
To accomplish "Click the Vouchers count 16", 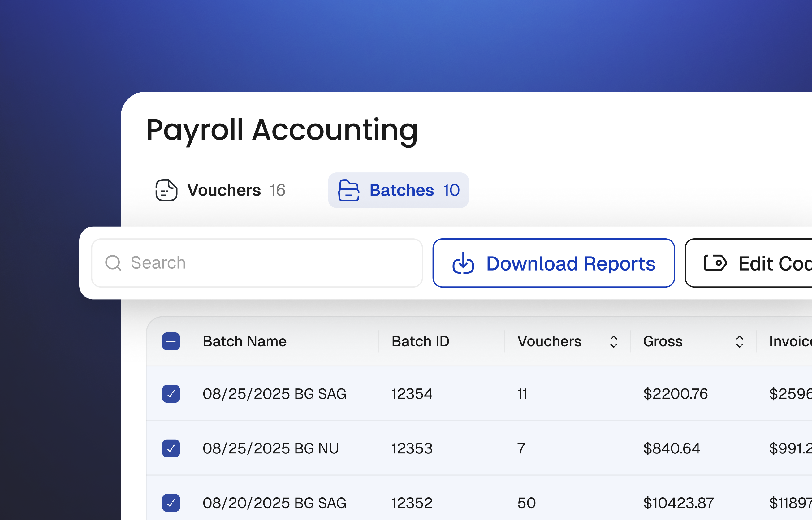I will pos(277,190).
